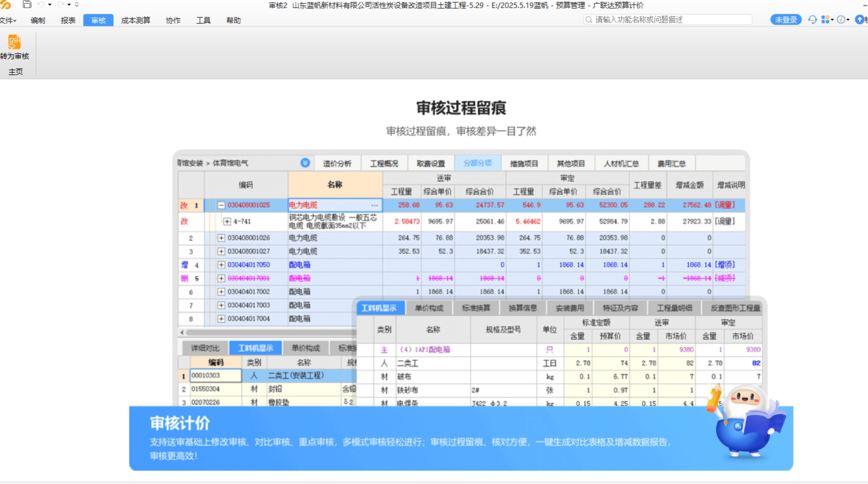868x484 pixels.
Task: Open the customer service headset icon
Action: coord(812,20)
